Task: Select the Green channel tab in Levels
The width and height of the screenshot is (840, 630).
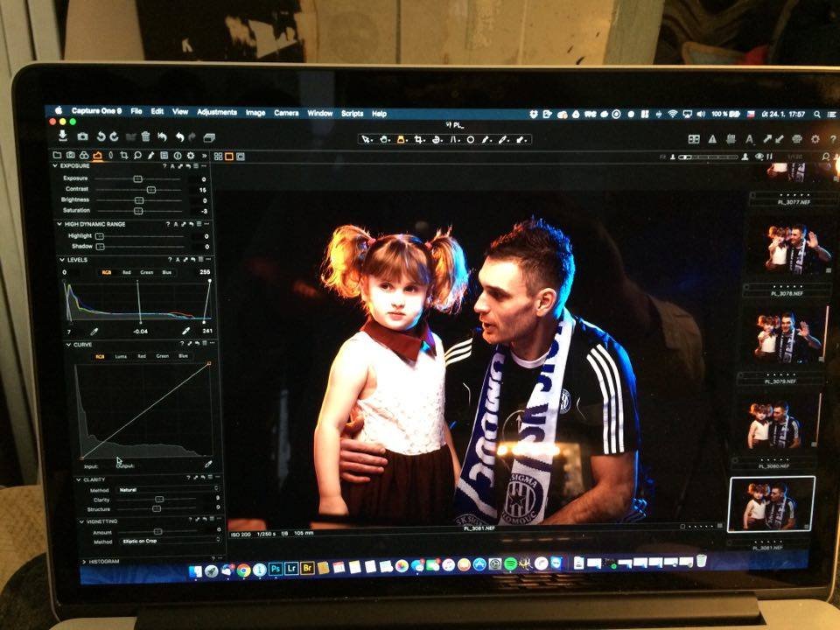Action: tap(147, 272)
